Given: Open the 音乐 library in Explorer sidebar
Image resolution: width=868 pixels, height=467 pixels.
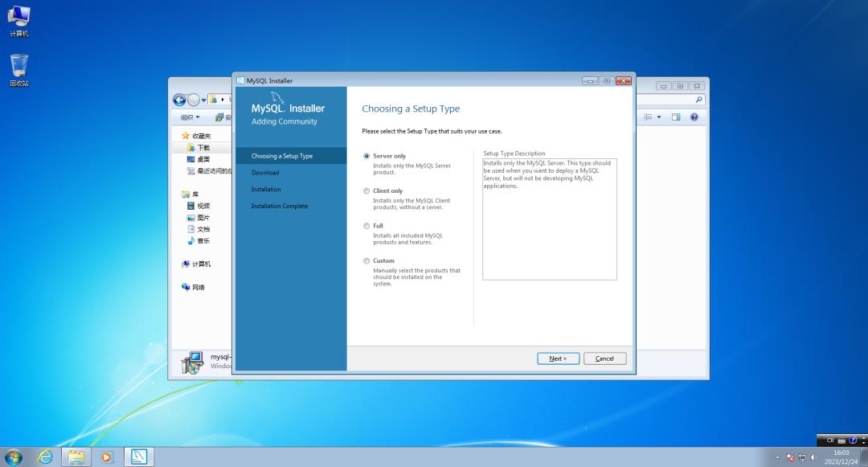Looking at the screenshot, I should click(x=199, y=240).
